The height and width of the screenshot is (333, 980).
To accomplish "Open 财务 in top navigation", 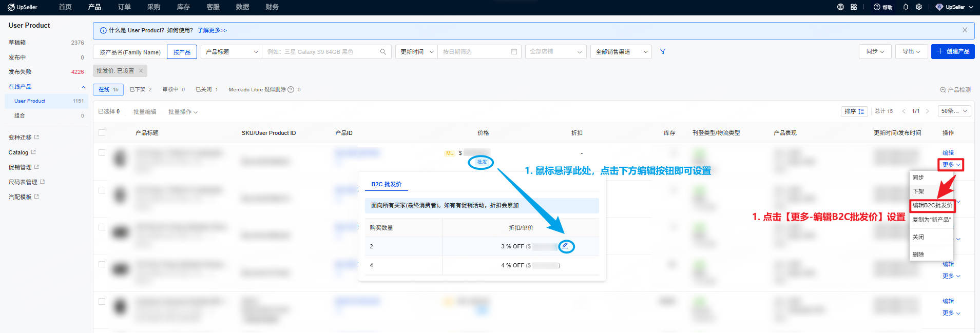I will click(272, 7).
